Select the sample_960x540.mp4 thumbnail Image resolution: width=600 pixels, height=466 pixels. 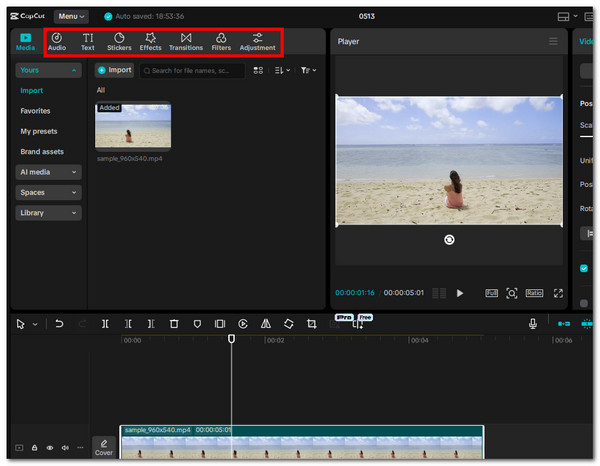coord(133,125)
